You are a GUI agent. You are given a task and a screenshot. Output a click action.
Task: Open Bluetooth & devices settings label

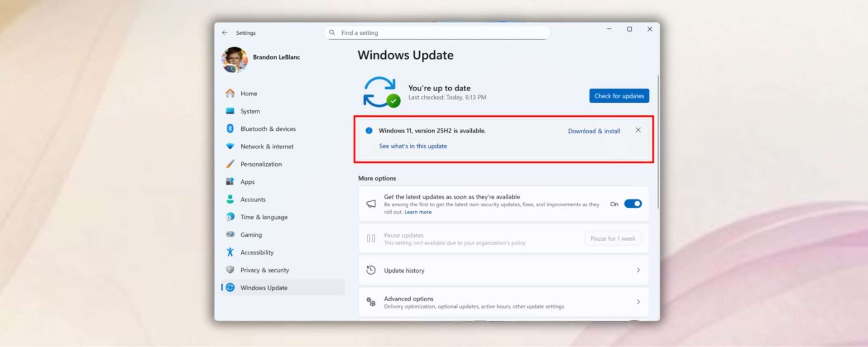(x=268, y=128)
